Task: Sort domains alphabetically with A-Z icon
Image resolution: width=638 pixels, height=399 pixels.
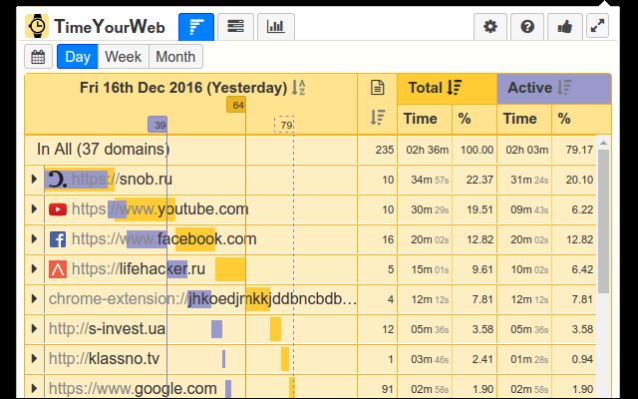Action: 299,87
